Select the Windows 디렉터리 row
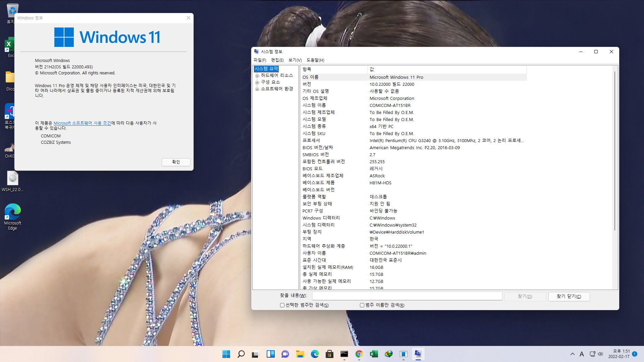This screenshot has width=644, height=362. 414,218
